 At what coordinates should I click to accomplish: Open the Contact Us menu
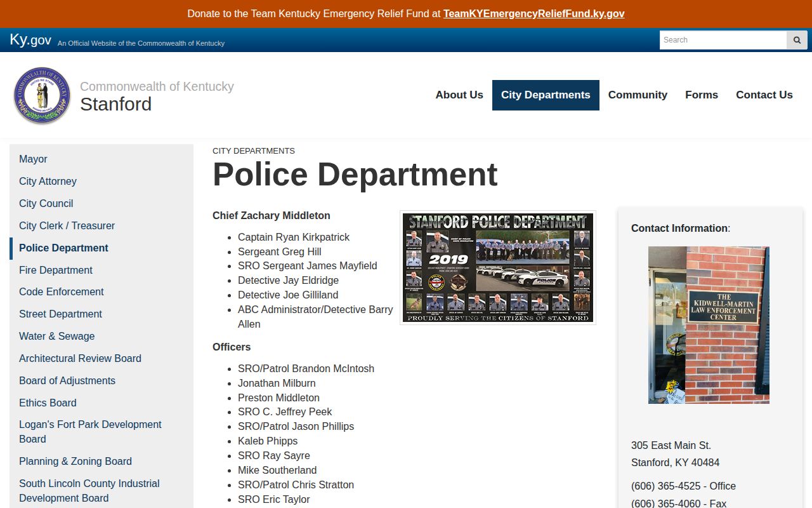point(764,95)
